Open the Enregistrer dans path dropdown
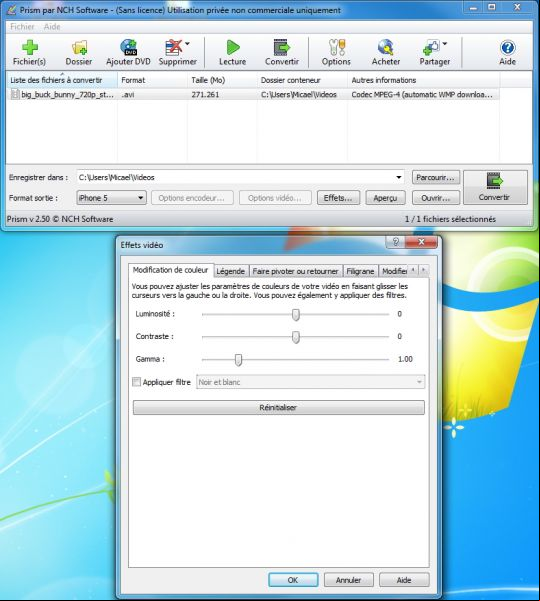The height and width of the screenshot is (601, 540). [x=399, y=177]
